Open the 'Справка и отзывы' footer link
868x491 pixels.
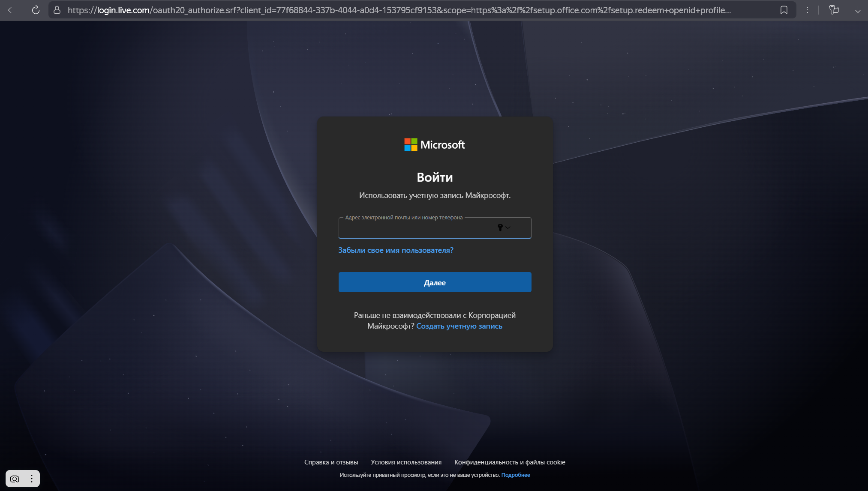331,462
